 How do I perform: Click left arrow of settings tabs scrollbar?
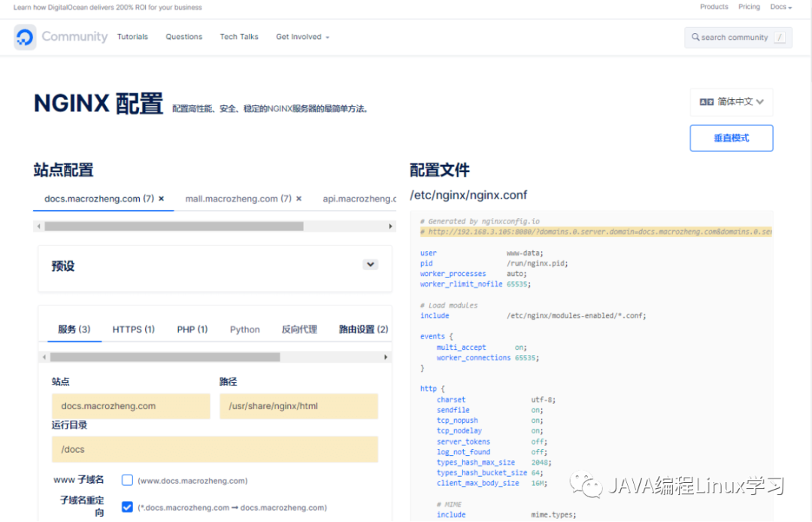point(44,357)
